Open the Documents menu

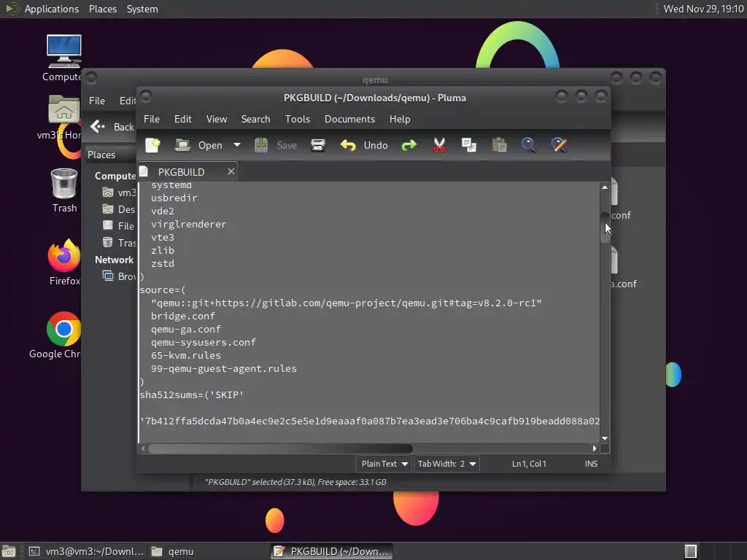coord(349,119)
